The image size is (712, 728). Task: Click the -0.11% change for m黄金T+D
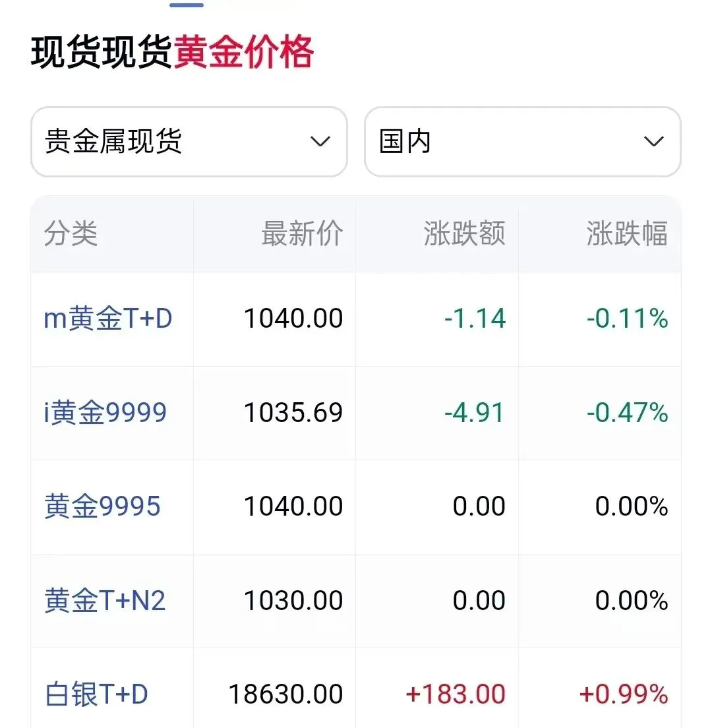628,318
